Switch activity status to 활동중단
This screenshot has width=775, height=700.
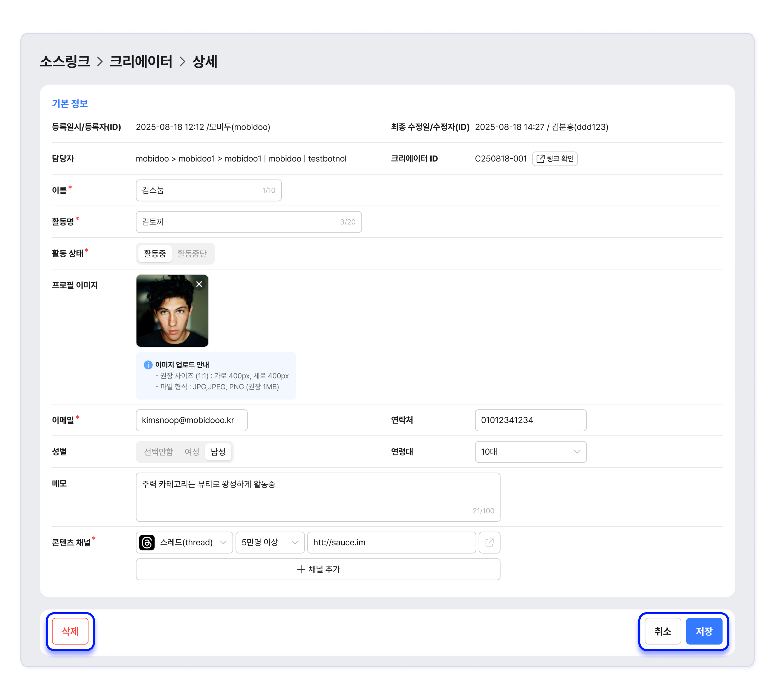coord(192,254)
